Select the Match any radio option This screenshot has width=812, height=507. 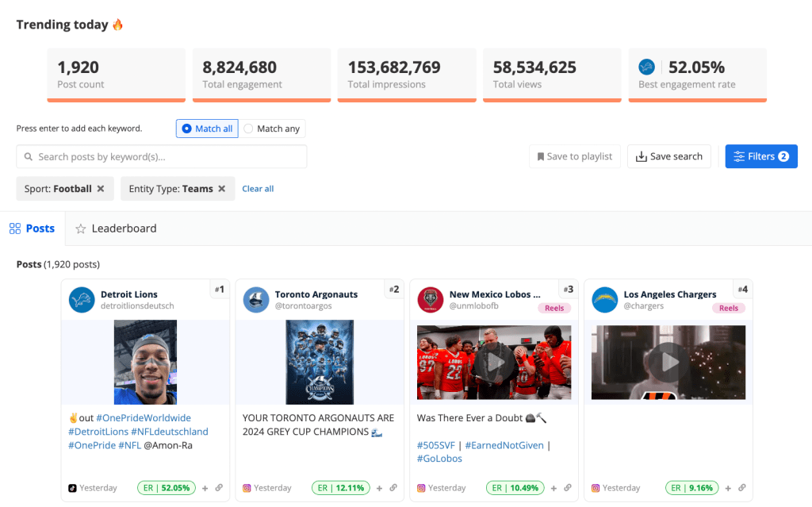pyautogui.click(x=249, y=129)
